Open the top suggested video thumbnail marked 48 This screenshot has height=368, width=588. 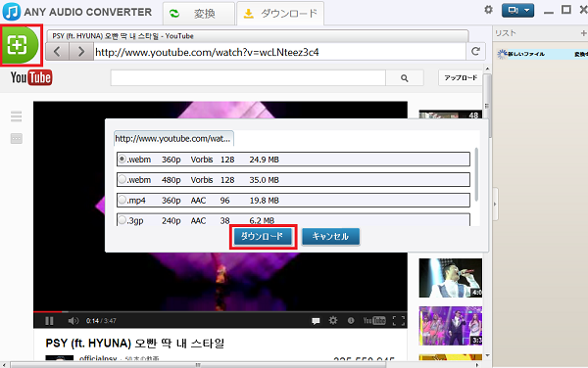tap(451, 115)
